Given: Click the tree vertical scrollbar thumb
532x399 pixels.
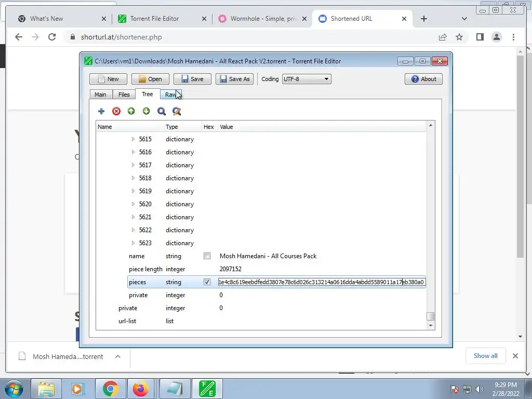Looking at the screenshot, I should [431, 316].
